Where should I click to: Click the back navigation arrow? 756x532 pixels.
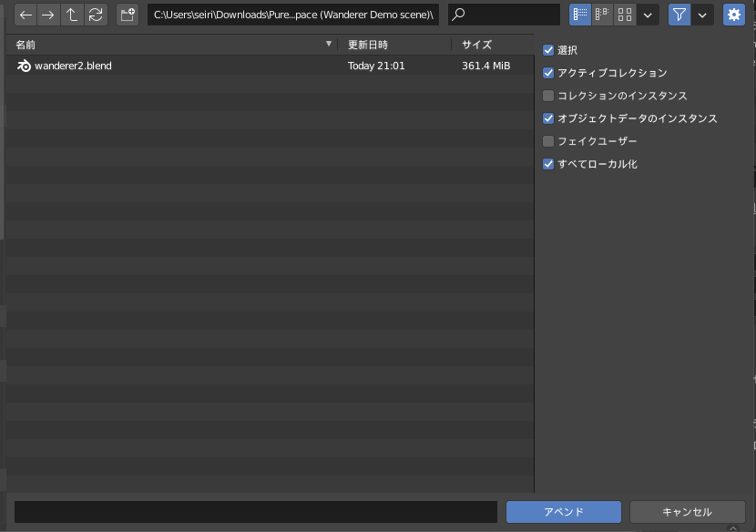point(26,15)
